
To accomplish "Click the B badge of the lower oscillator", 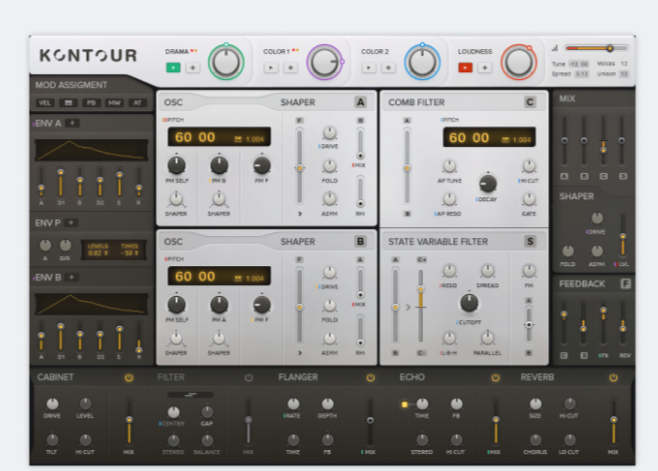I will click(360, 241).
